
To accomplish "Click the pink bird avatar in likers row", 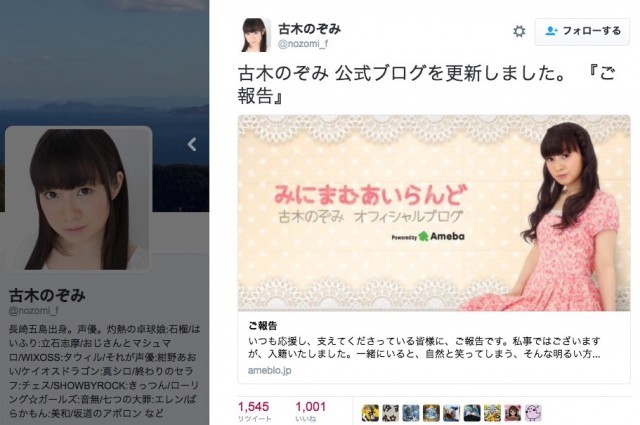I will [x=533, y=413].
